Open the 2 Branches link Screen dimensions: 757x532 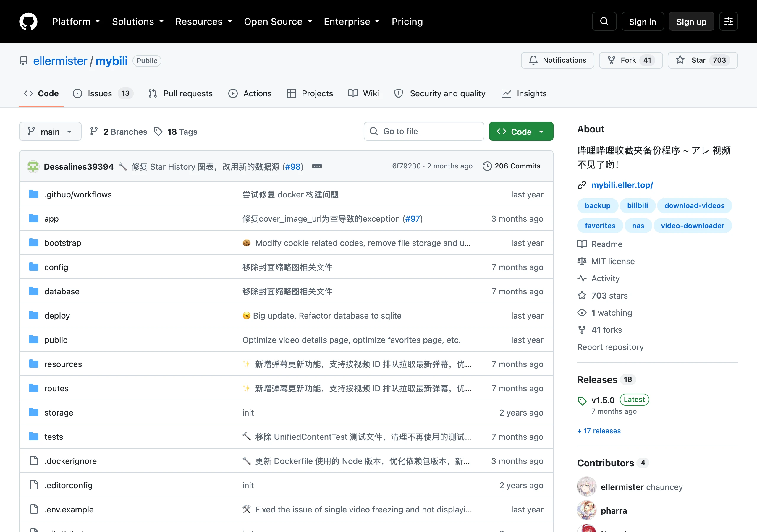coord(119,132)
